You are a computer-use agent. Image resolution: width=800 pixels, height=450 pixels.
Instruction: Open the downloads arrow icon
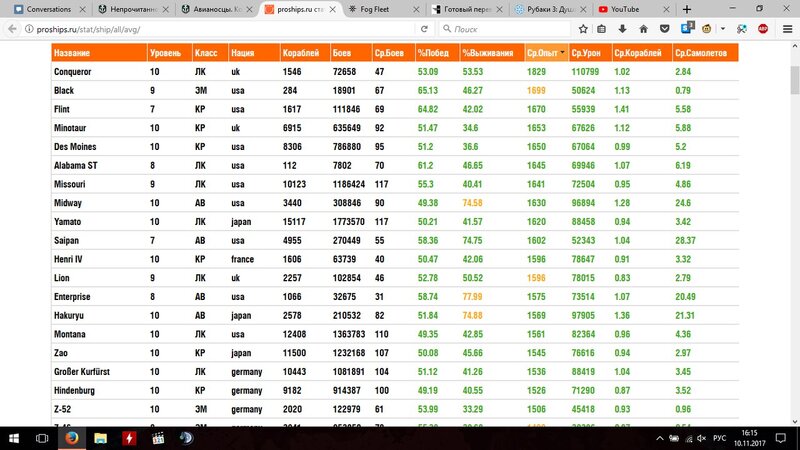point(622,29)
